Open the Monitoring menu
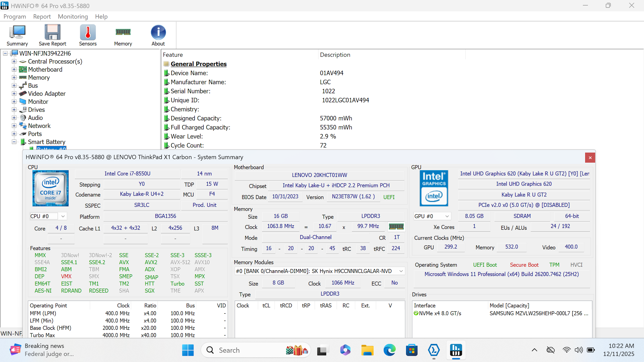Viewport: 644px width, 362px height. 73,17
